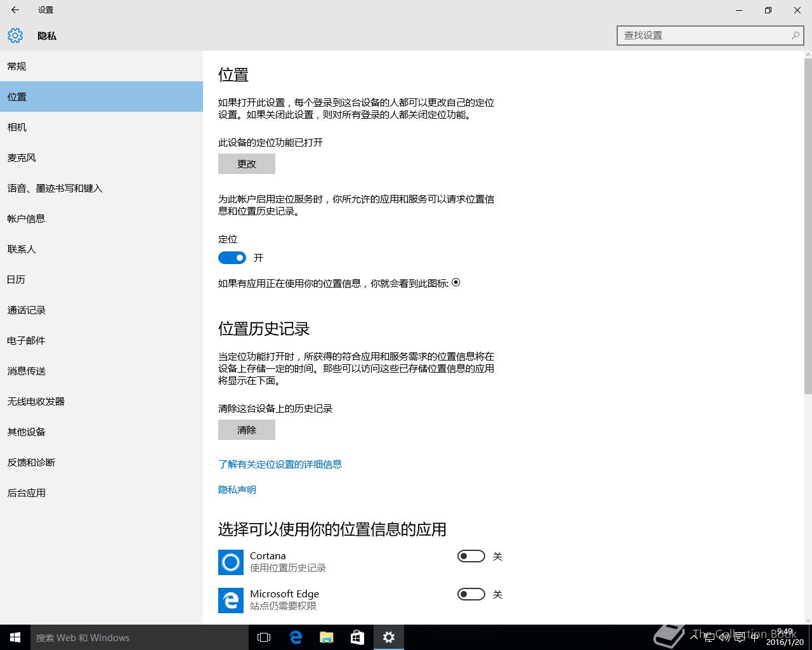The height and width of the screenshot is (650, 812).
Task: Click the 位置历史记录 heading
Action: pyautogui.click(x=264, y=329)
